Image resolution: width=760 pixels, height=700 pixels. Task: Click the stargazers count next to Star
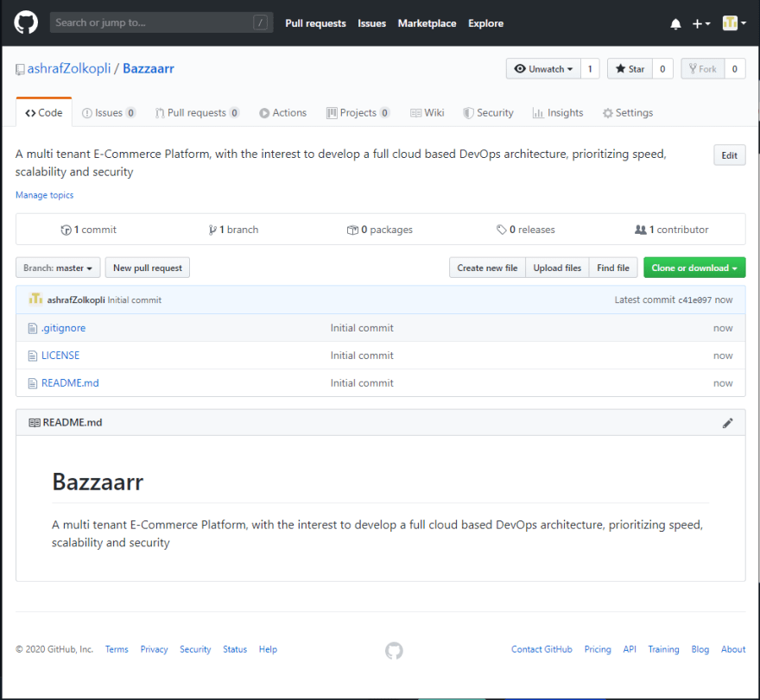pos(662,69)
